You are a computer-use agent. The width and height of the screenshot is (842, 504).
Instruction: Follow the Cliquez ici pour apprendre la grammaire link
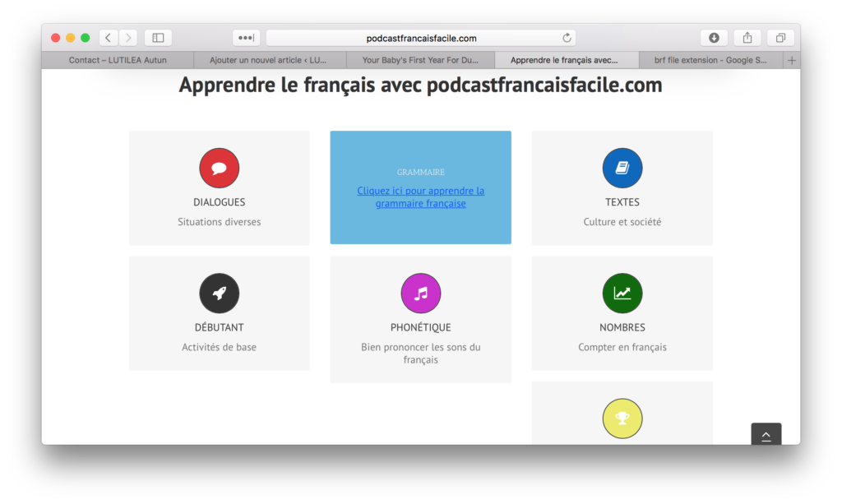(421, 197)
